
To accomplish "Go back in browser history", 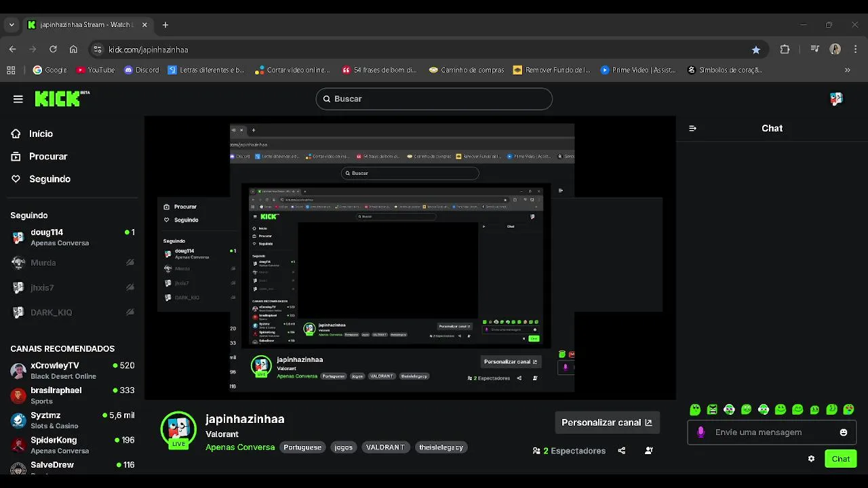I will (x=12, y=49).
